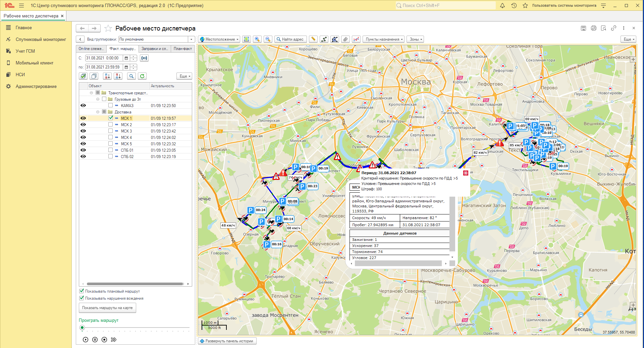
Task: Click Показать маршруты на карте button
Action: pyautogui.click(x=107, y=308)
